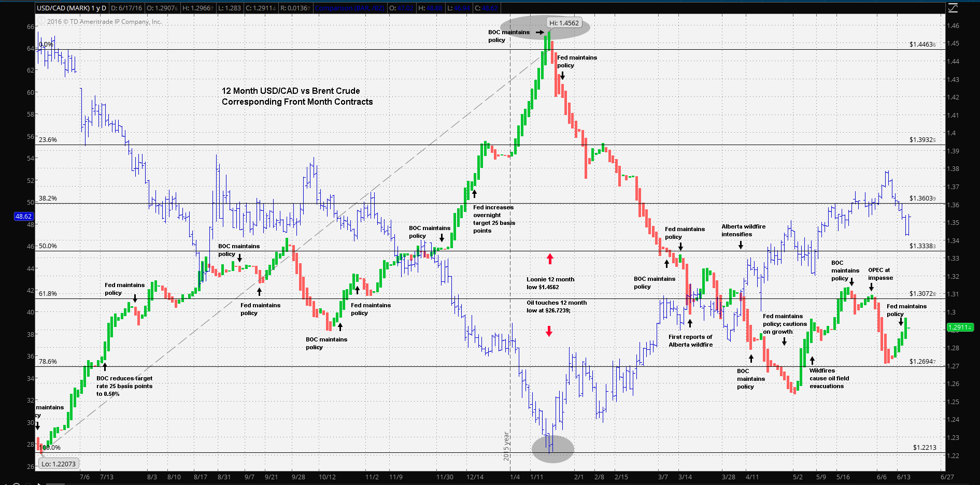980x485 pixels.
Task: Click the D: 6/17/16 date field
Action: (126, 8)
